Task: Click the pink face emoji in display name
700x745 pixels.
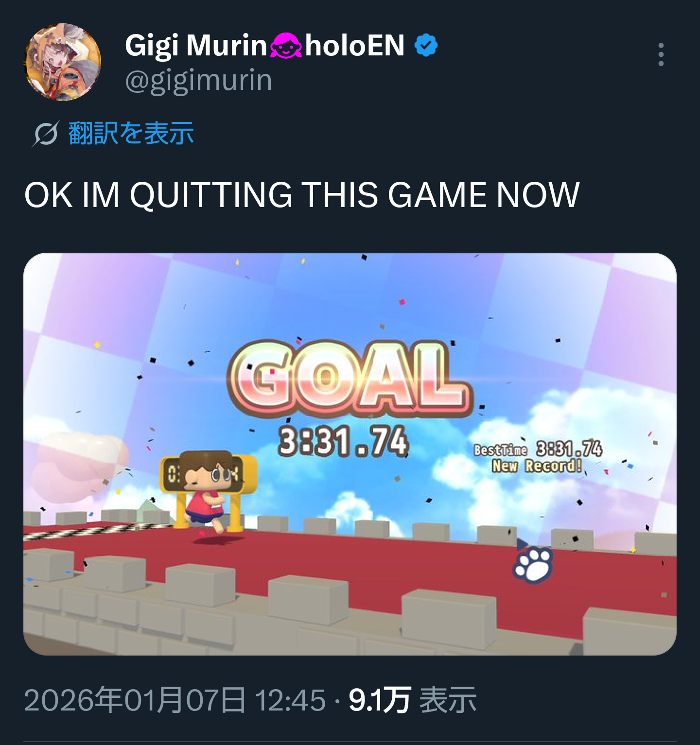Action: [286, 46]
